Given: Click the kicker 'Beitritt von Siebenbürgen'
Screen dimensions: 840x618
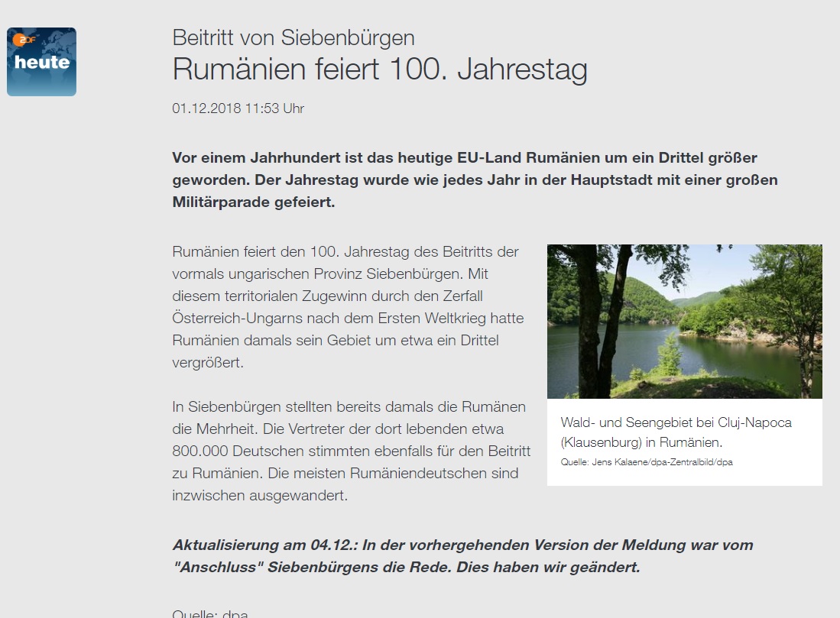Looking at the screenshot, I should tap(294, 37).
